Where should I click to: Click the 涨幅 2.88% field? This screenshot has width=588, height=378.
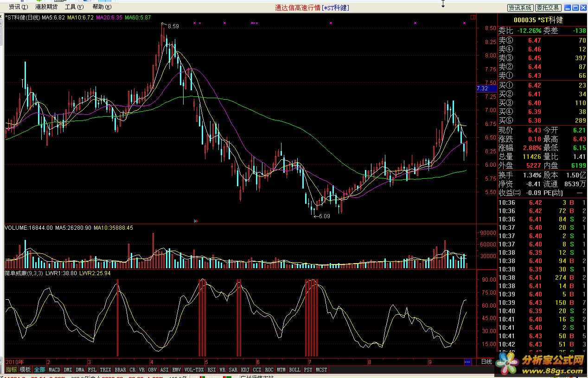pos(520,148)
